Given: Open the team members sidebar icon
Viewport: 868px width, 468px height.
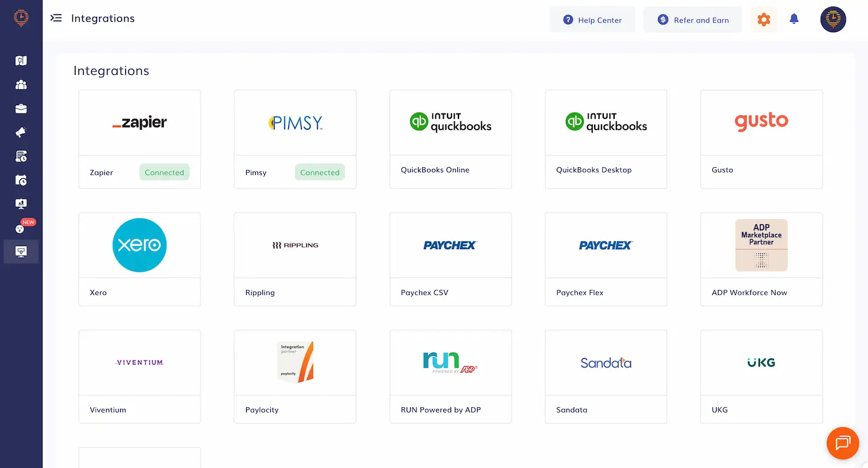Looking at the screenshot, I should (21, 85).
